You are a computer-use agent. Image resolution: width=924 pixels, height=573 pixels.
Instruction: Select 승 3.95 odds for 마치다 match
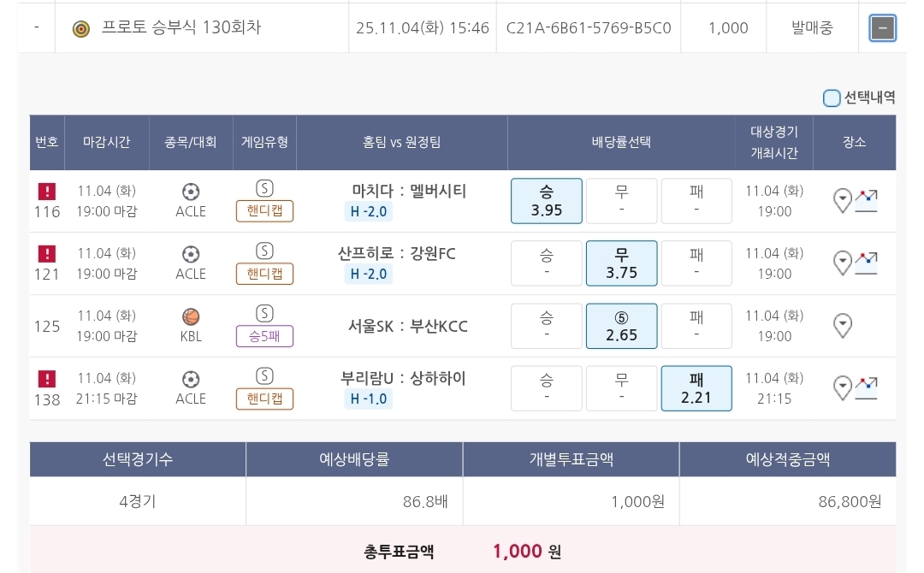tap(547, 201)
